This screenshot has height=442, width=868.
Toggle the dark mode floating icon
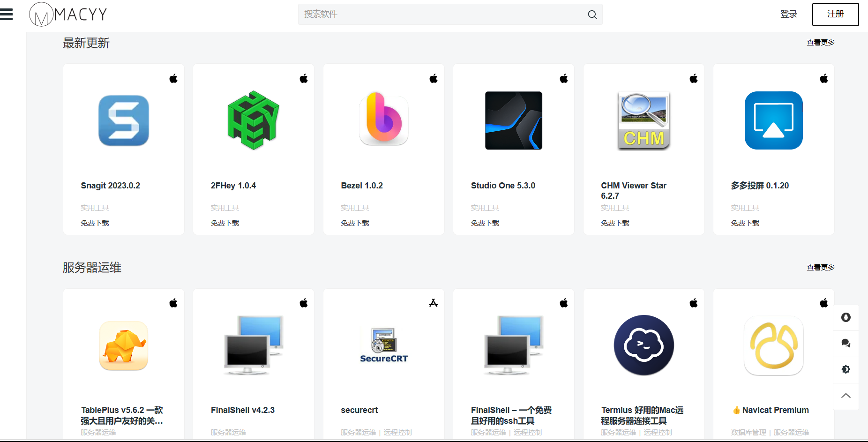[846, 369]
